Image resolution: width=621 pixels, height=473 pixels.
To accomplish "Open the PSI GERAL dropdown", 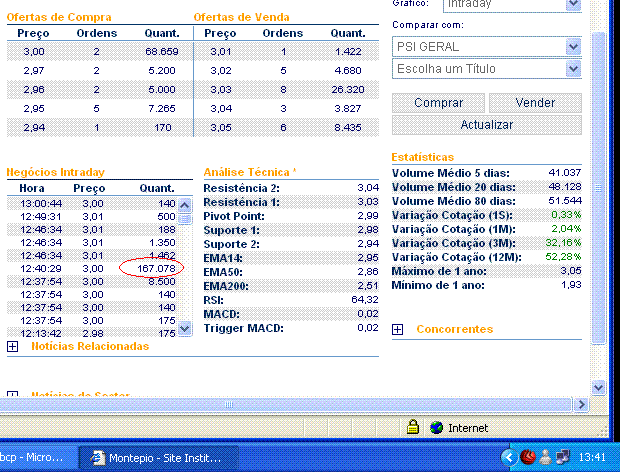I will [573, 47].
